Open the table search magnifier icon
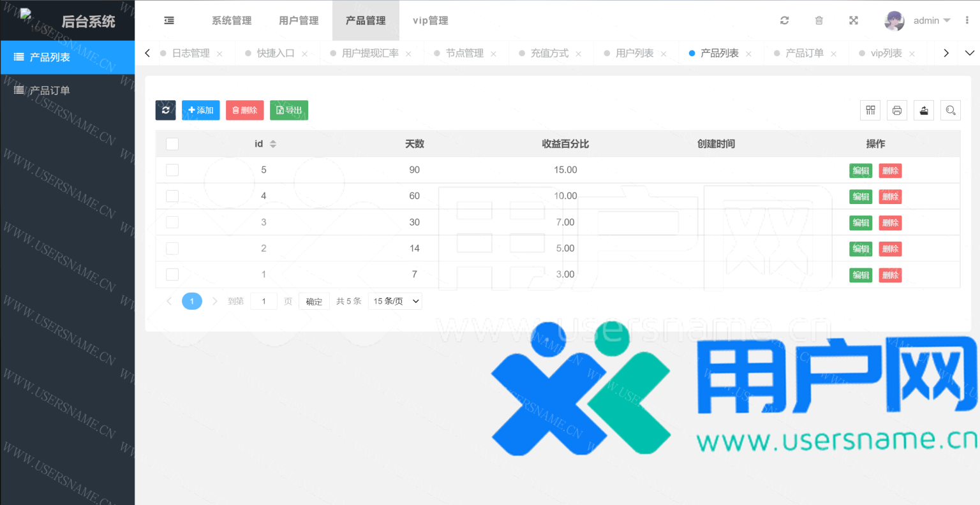Screen dimensions: 980x505 pyautogui.click(x=950, y=110)
